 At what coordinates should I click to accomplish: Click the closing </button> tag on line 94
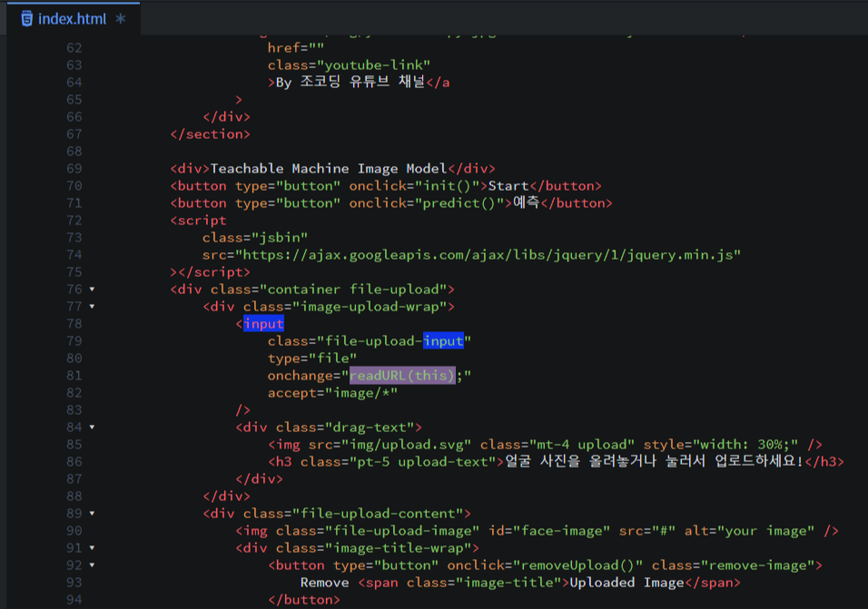(304, 600)
